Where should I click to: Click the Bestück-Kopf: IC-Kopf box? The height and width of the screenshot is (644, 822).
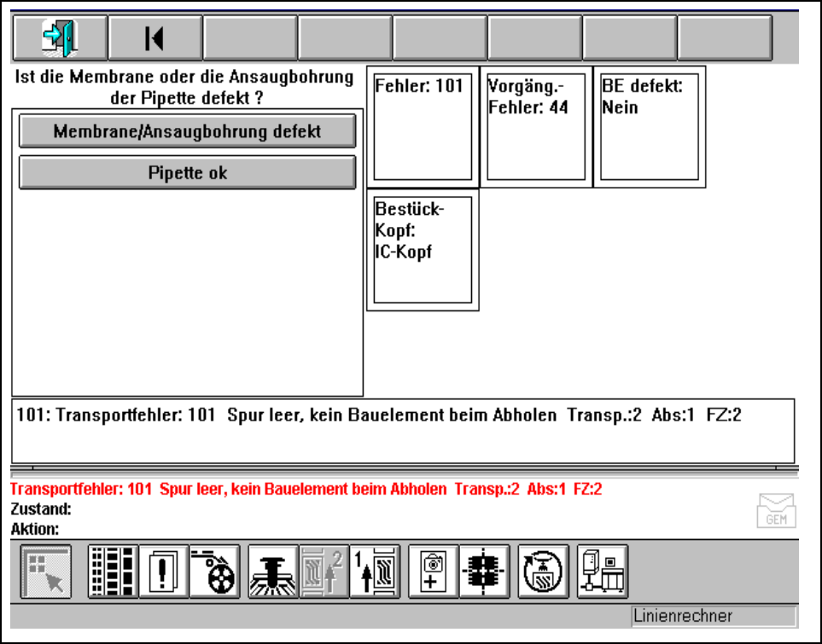point(423,250)
